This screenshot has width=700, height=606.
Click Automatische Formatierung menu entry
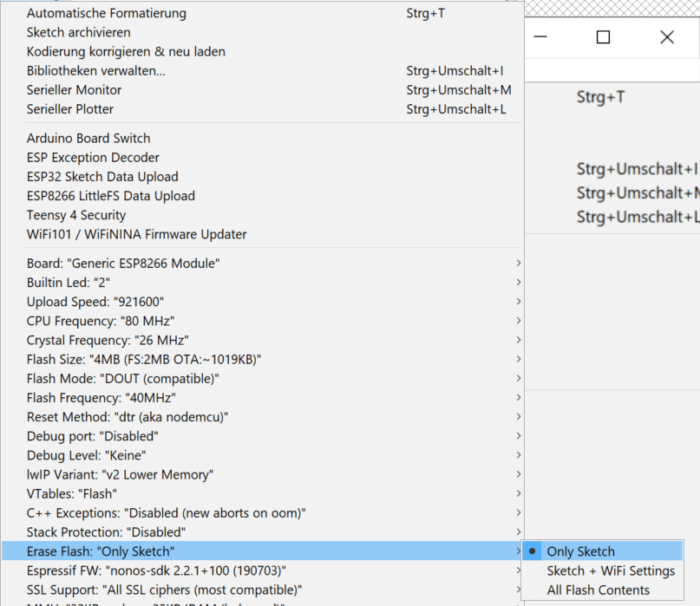(107, 13)
